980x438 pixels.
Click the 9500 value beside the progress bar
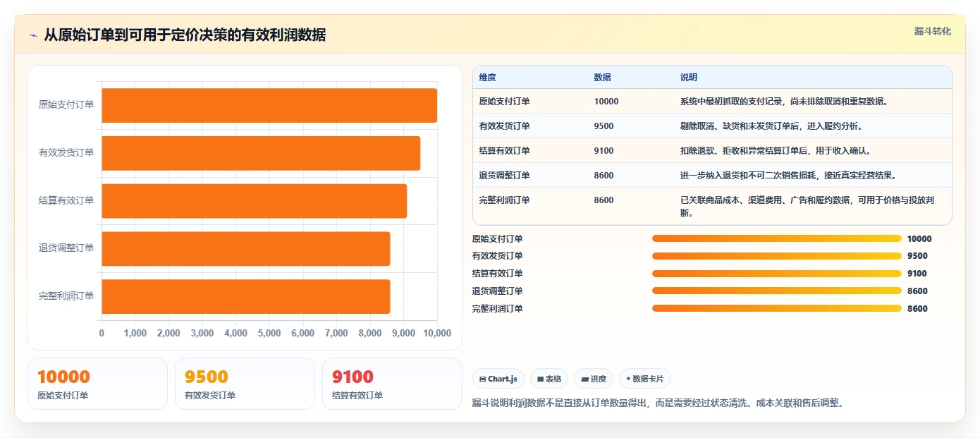pyautogui.click(x=917, y=257)
